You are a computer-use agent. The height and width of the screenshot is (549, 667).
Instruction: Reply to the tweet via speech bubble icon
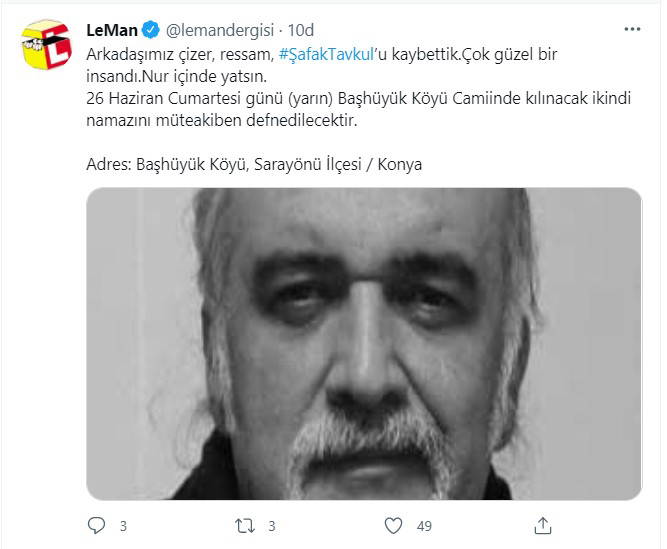click(96, 526)
